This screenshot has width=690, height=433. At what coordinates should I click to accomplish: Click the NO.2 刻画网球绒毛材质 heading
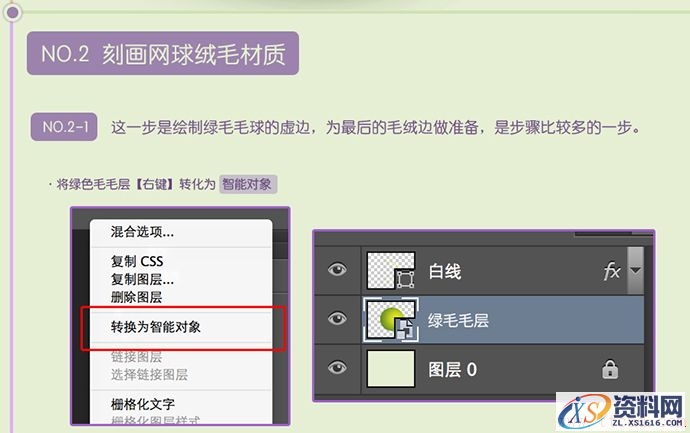(x=163, y=53)
